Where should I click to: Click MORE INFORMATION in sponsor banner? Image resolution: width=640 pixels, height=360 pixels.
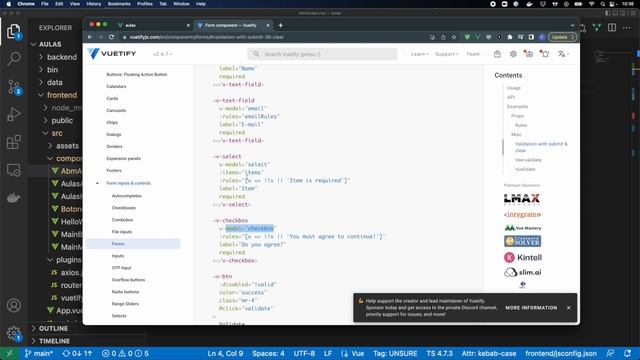pyautogui.click(x=531, y=307)
